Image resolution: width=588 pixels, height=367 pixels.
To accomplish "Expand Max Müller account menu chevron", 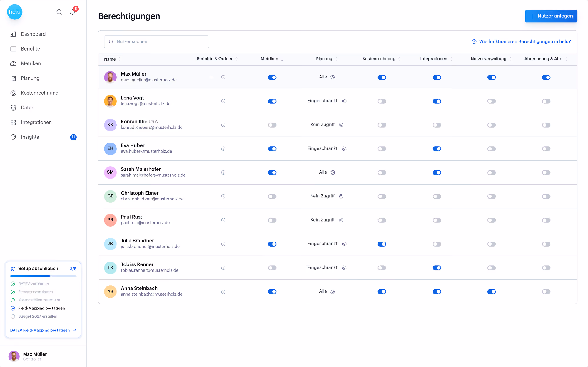I will [53, 356].
